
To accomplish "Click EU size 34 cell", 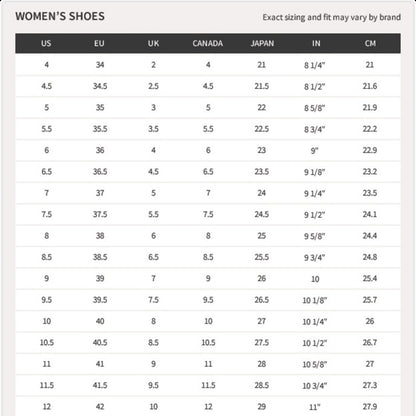I will pyautogui.click(x=100, y=65).
